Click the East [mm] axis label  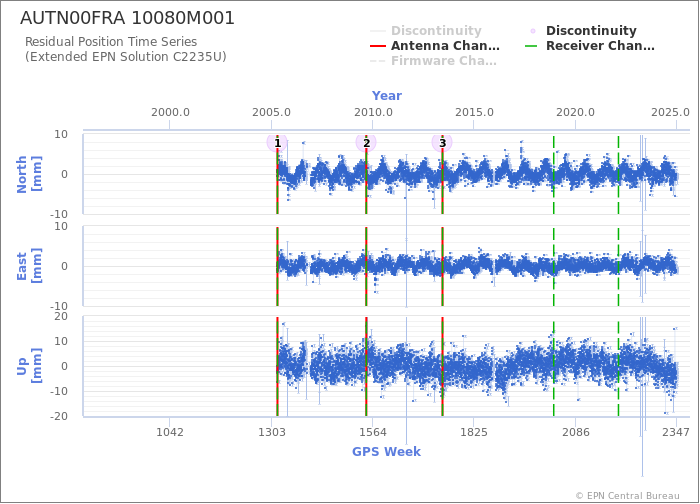tap(29, 266)
